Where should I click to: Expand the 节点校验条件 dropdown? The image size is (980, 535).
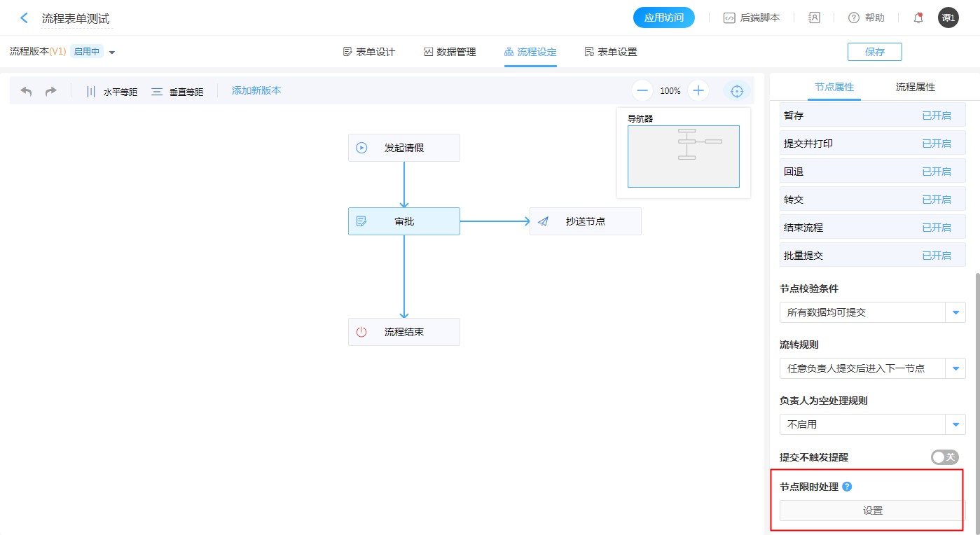tap(955, 312)
